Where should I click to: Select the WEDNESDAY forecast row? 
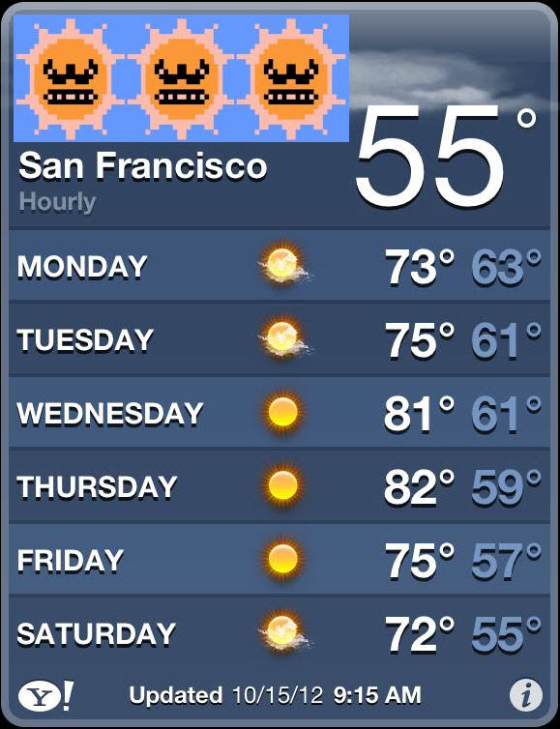tap(280, 412)
